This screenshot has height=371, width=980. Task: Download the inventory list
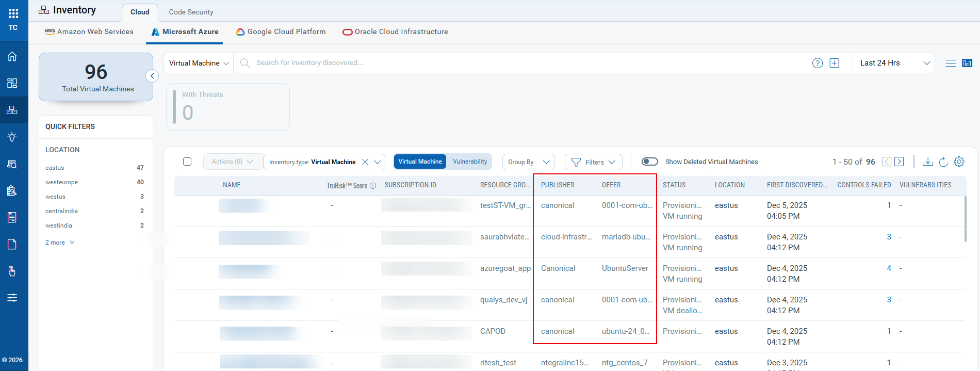point(927,162)
